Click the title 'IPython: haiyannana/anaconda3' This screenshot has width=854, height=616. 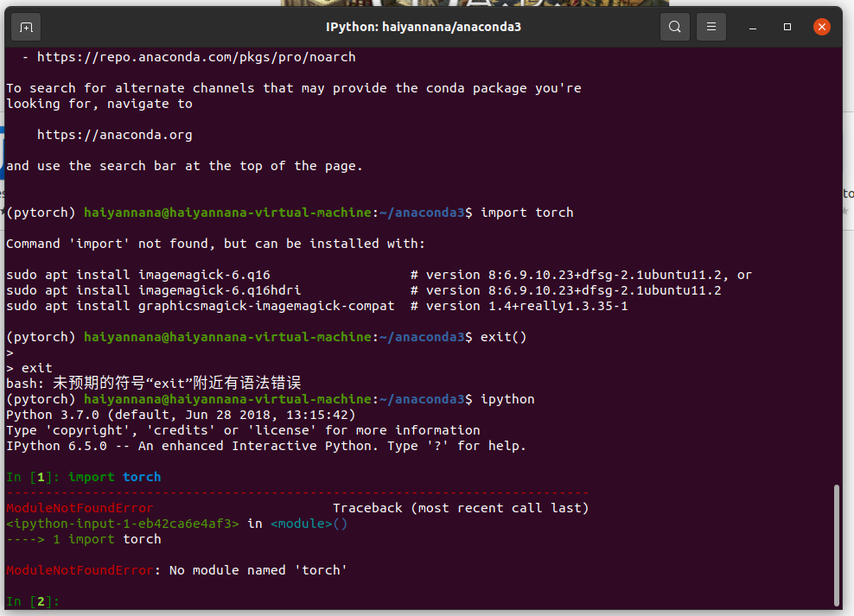(423, 27)
